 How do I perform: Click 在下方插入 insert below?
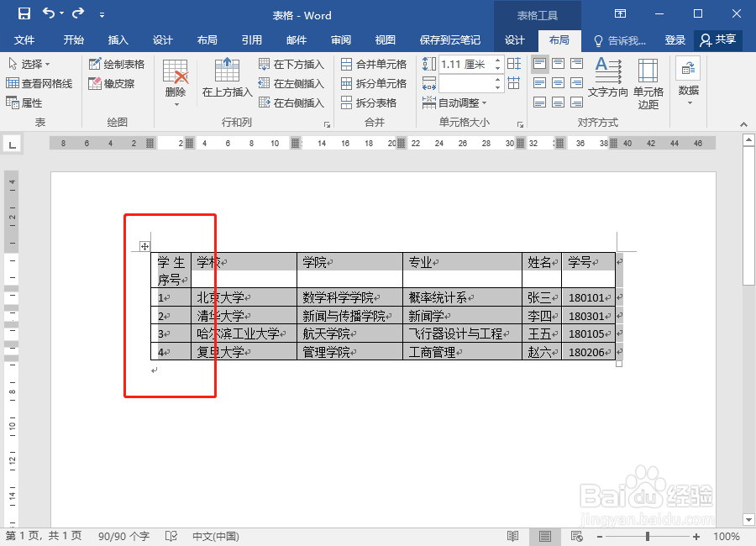(291, 64)
